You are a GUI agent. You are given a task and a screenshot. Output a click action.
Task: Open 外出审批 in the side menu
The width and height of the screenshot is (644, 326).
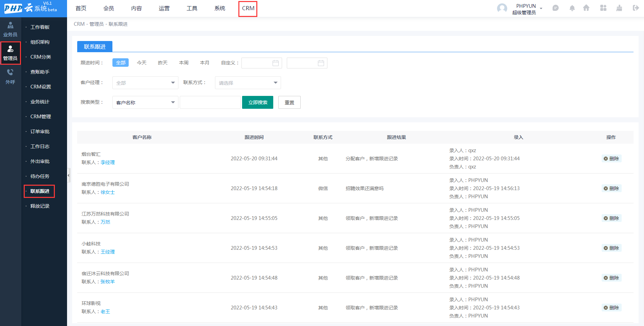(40, 161)
